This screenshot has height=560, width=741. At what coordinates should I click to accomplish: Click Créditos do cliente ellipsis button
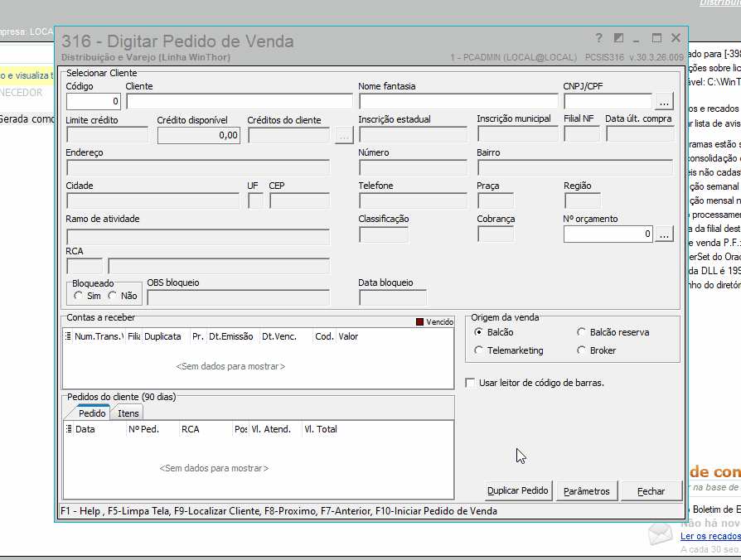pyautogui.click(x=344, y=136)
